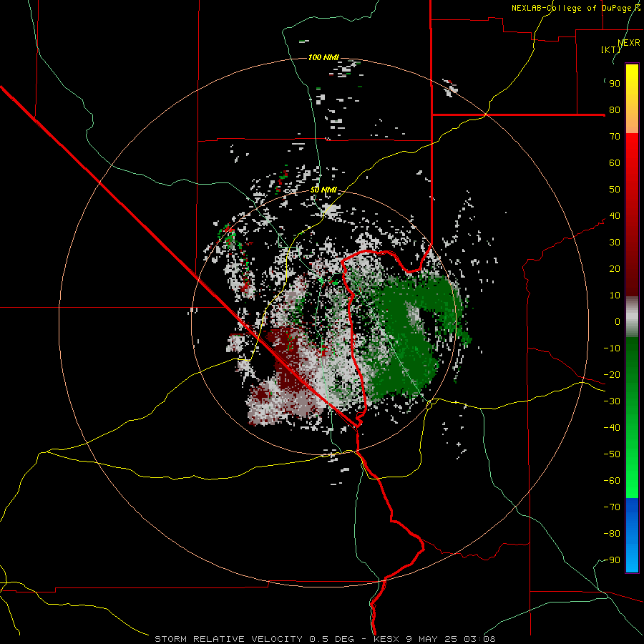Image resolution: width=644 pixels, height=644 pixels.
Task: Click the -30 value on velocity scale
Action: 612,401
